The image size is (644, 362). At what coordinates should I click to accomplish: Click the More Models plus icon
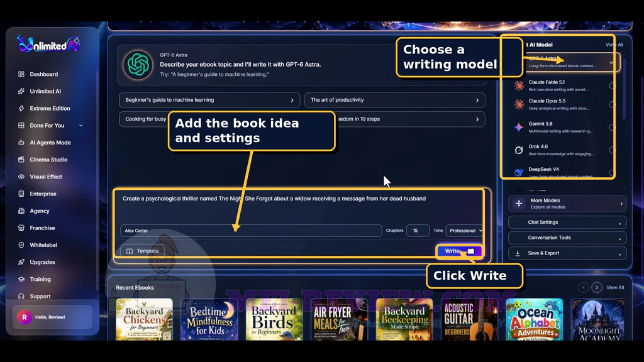519,204
